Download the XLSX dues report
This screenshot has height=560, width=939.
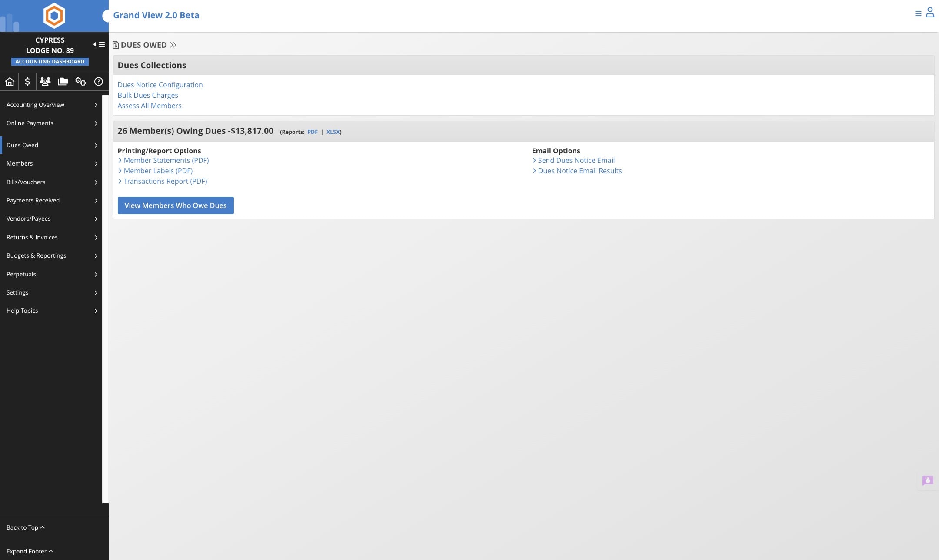332,132
